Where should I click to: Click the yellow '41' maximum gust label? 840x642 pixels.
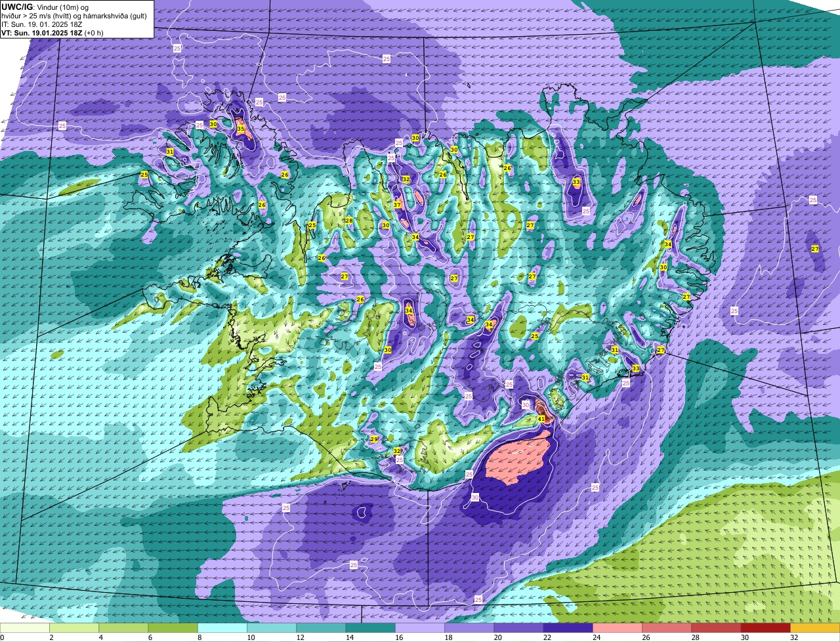point(541,418)
